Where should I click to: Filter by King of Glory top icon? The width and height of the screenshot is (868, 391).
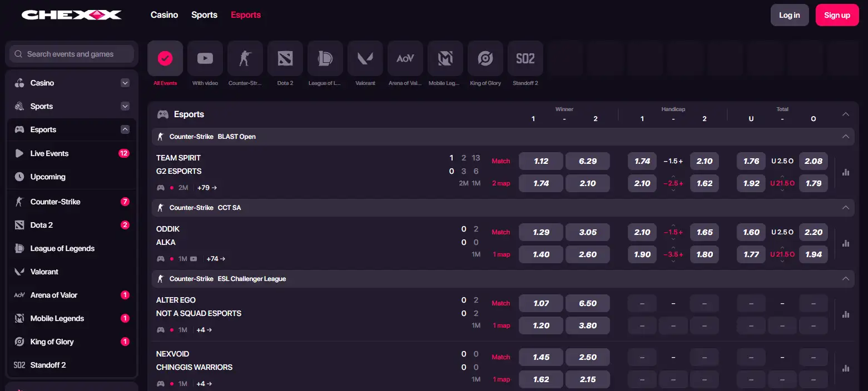point(485,58)
